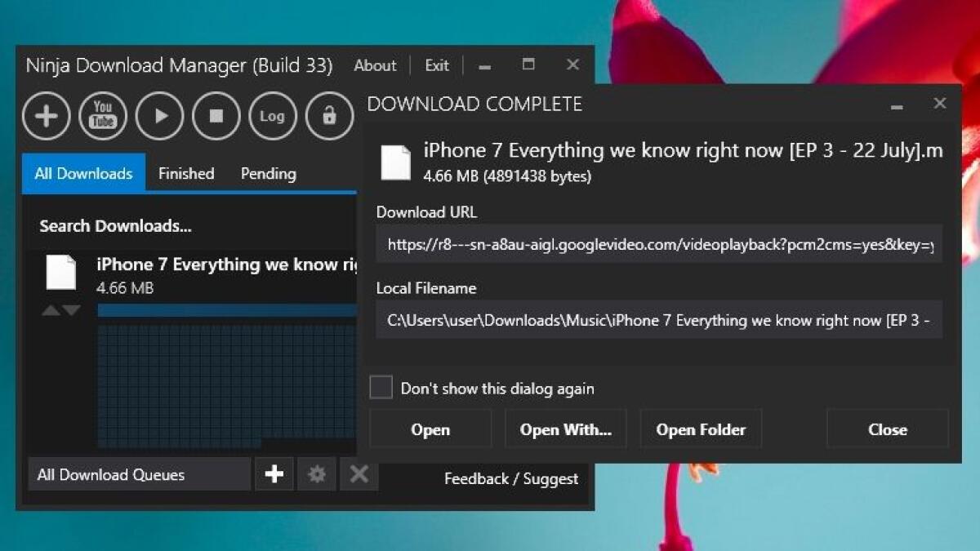The height and width of the screenshot is (551, 980).
Task: Open the About menu
Action: [x=374, y=65]
